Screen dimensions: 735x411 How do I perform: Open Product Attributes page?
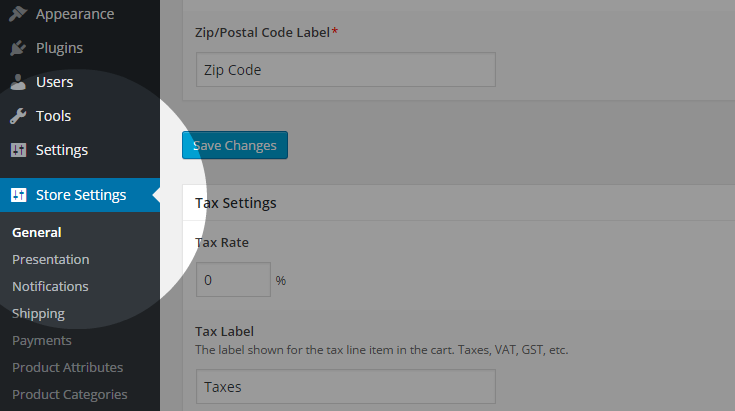tap(68, 367)
